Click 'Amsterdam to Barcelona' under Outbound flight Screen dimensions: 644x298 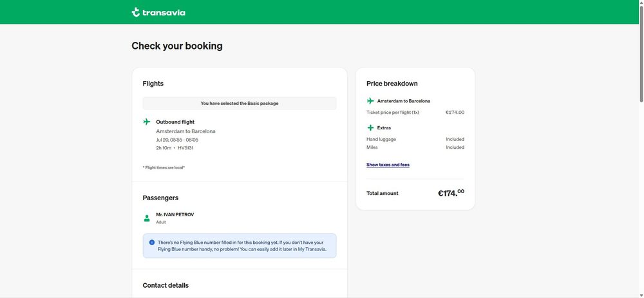click(185, 131)
